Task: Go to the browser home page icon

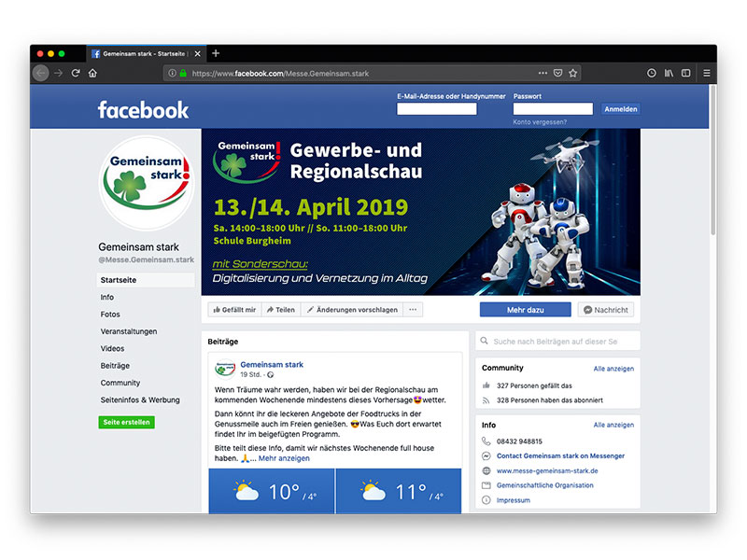Action: click(x=92, y=74)
